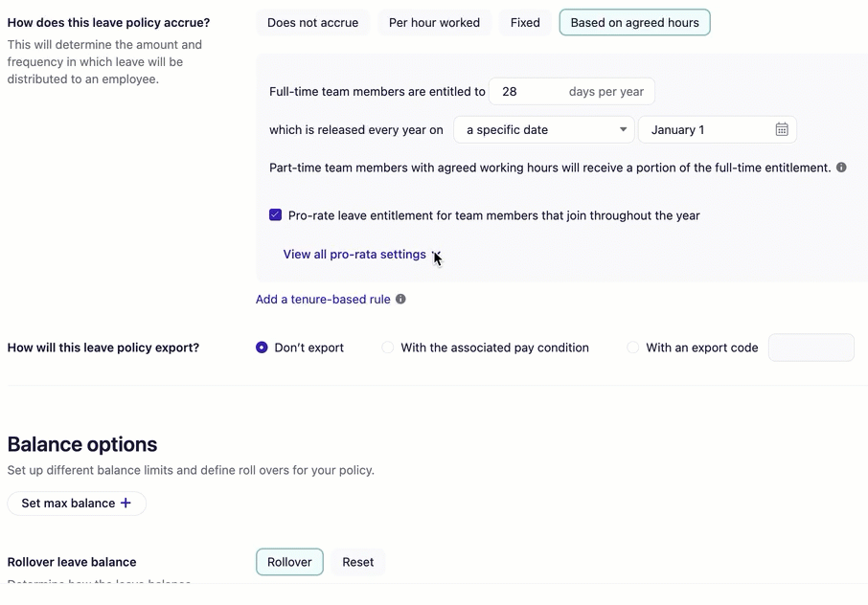Click Add a tenure-based rule link
The width and height of the screenshot is (868, 605).
click(x=323, y=300)
